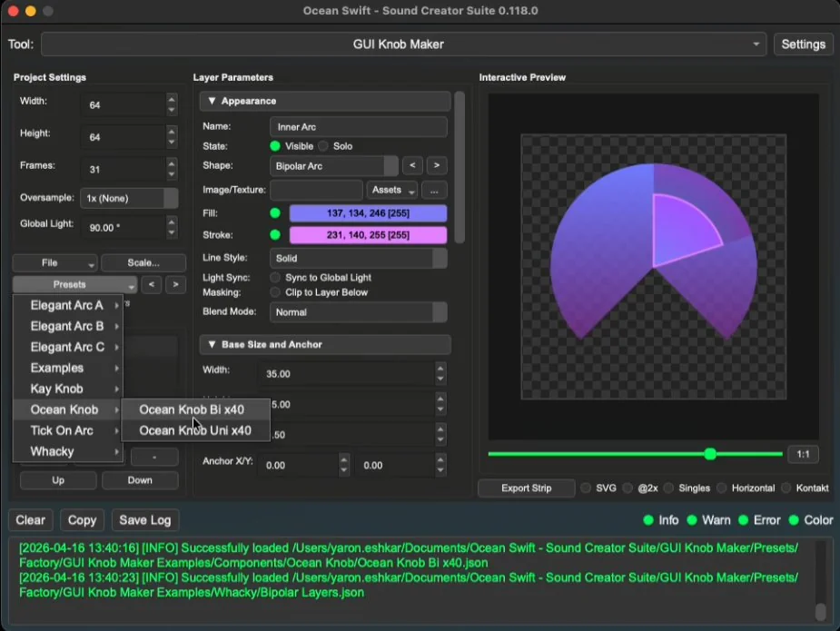Open the Line Style dropdown
840x631 pixels.
point(359,258)
